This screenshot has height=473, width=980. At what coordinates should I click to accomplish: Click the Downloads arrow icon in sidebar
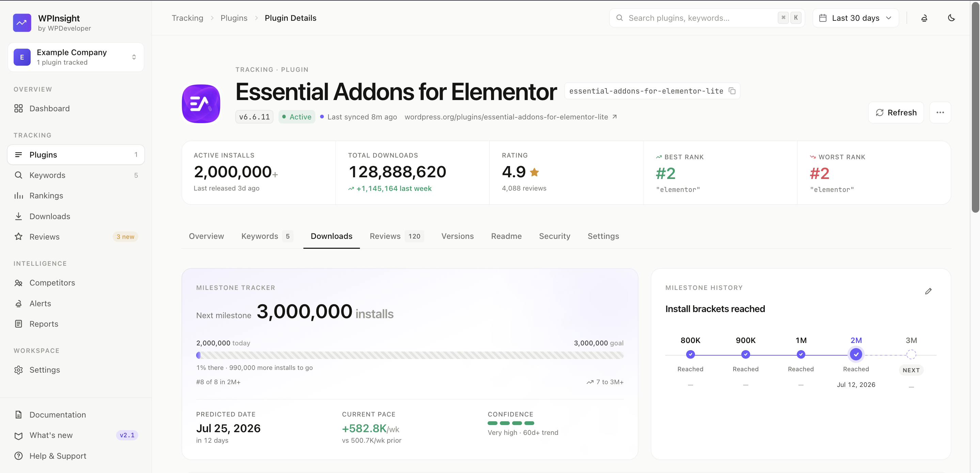[18, 216]
